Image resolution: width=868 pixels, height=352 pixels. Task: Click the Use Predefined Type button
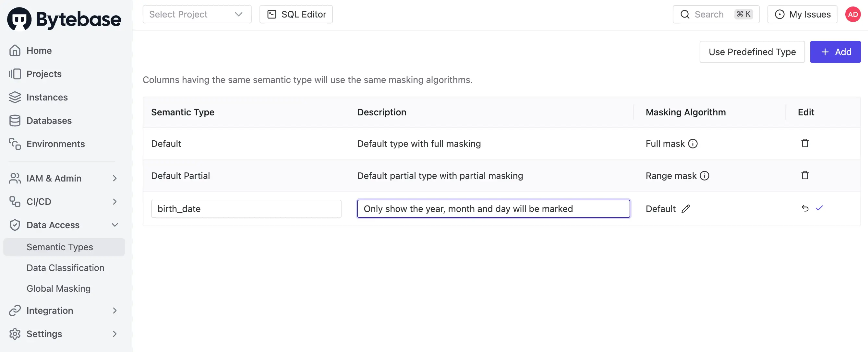752,52
